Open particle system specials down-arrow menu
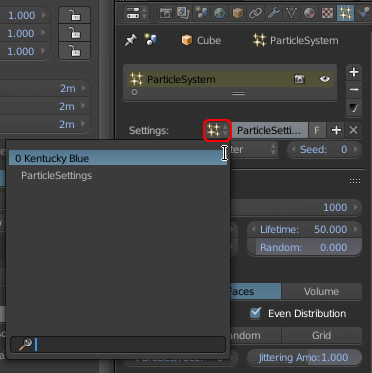 (354, 108)
